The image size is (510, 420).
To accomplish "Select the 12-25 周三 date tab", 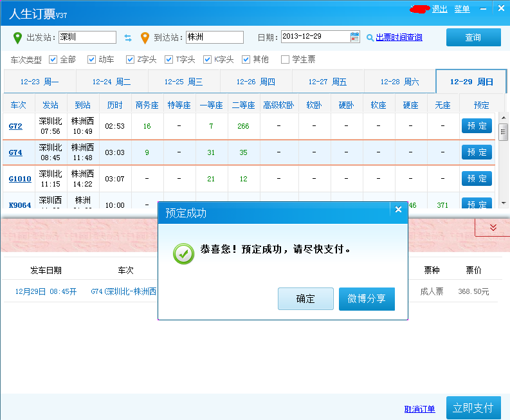I will [x=184, y=82].
